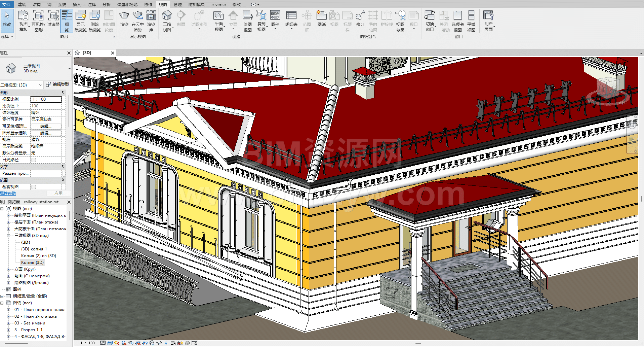644x347 pixels.
Task: Click 编辑 button for 图形显示选项
Action: tap(46, 133)
